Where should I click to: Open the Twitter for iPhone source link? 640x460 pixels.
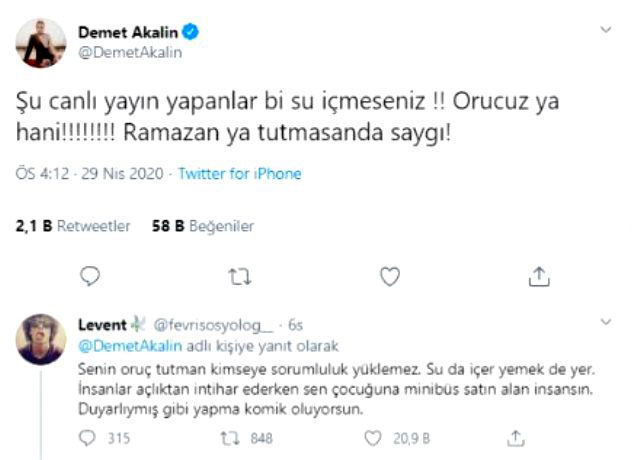click(239, 173)
